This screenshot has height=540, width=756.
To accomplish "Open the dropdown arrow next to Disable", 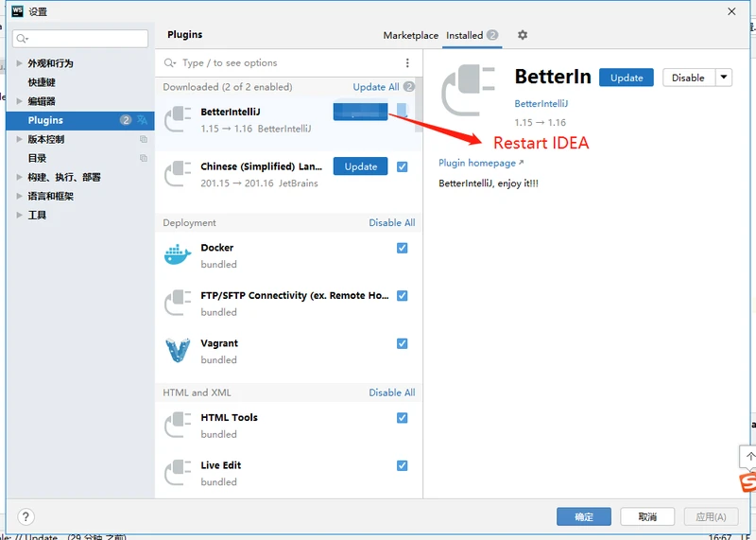I will pos(724,78).
